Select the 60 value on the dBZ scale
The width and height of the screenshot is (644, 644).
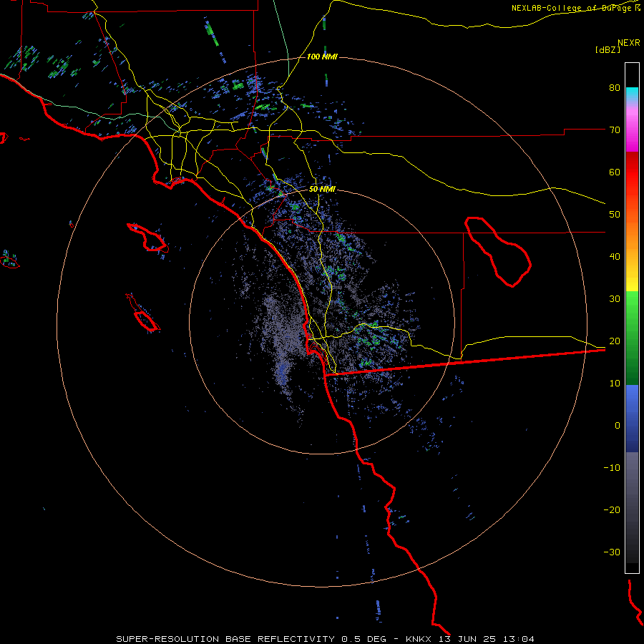(615, 172)
